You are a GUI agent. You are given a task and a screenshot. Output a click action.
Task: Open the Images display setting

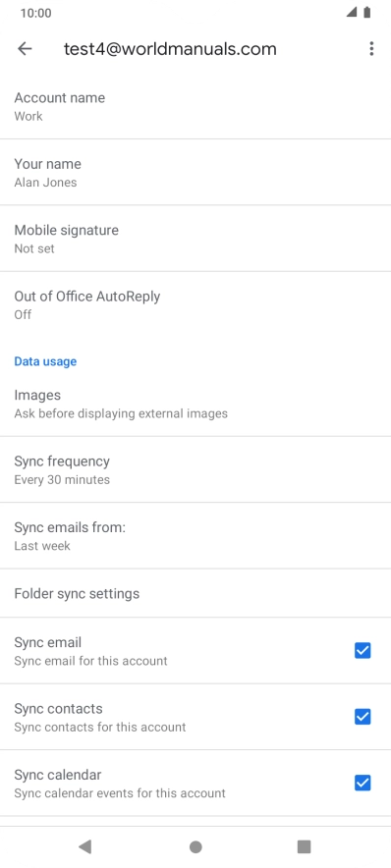195,404
